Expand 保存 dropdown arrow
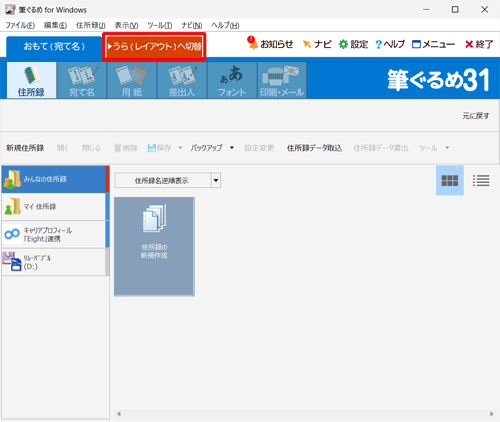500x422 pixels. point(180,148)
